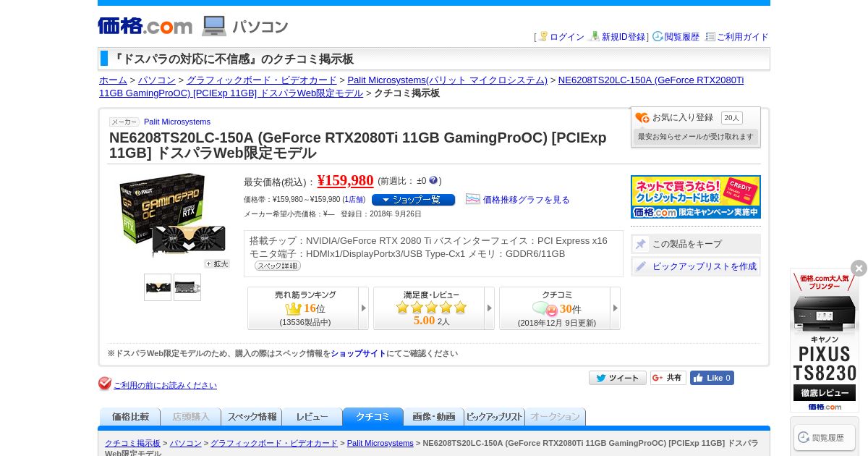
Task: Open floating 閲覧履歴 button
Action: [x=825, y=437]
